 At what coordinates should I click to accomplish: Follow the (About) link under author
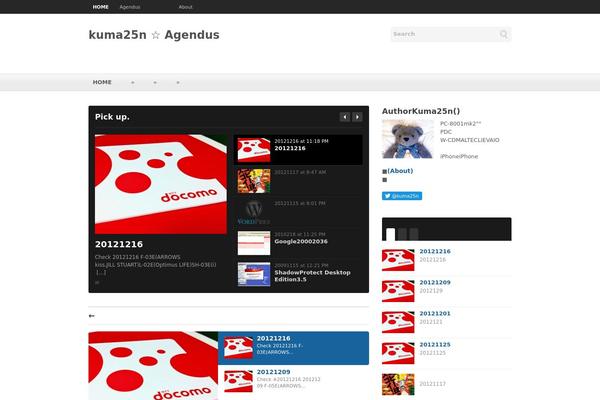(400, 171)
